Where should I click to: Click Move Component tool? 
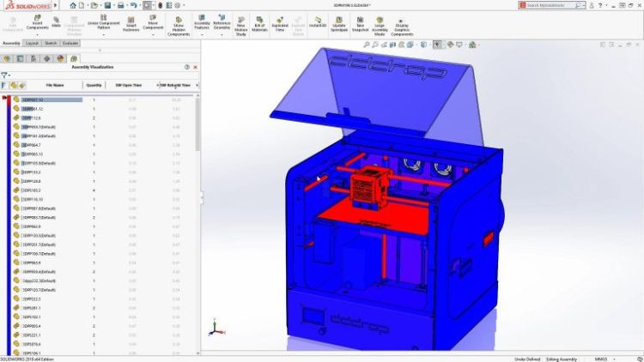[153, 22]
